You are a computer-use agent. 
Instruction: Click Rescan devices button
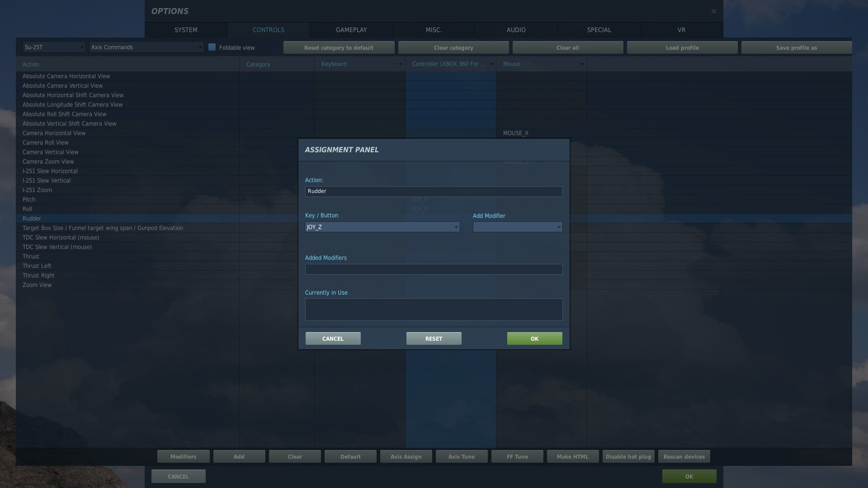click(684, 456)
